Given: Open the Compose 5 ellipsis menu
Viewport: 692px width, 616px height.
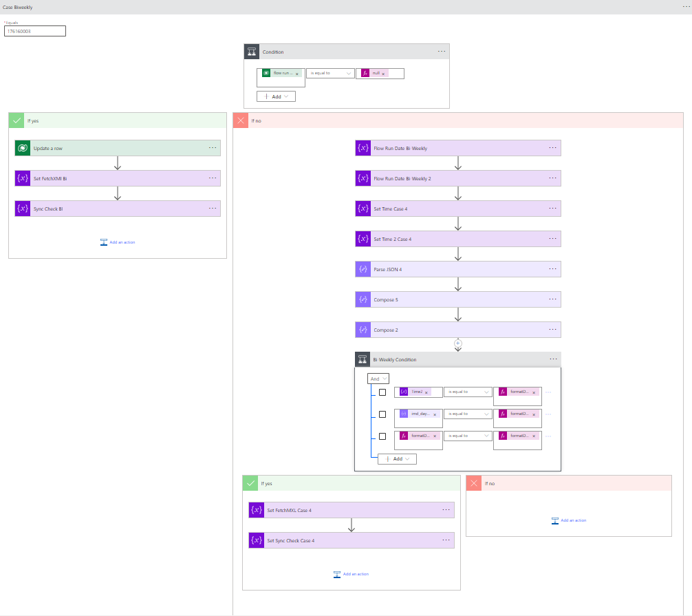Looking at the screenshot, I should point(553,299).
